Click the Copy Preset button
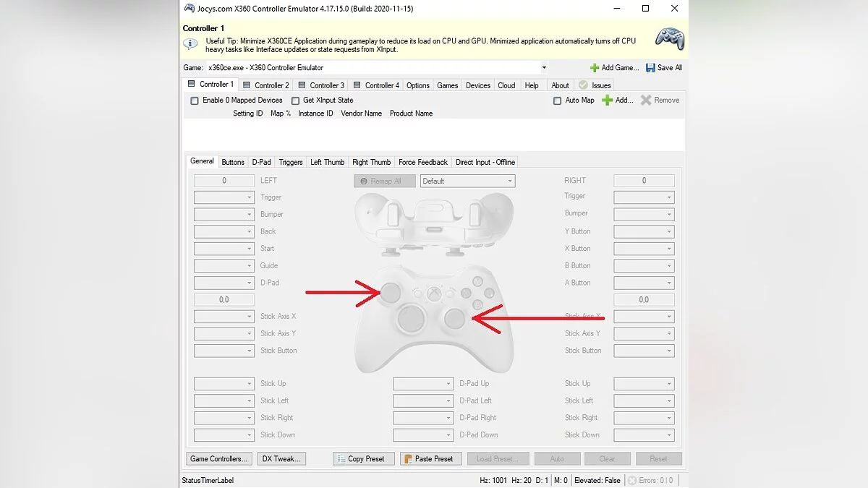Screen dimensions: 868x488 pos(364,459)
